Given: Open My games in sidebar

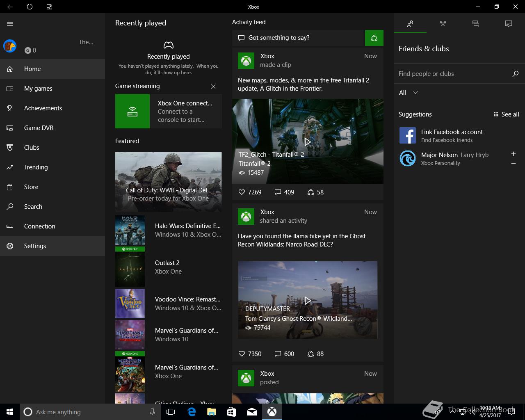Looking at the screenshot, I should point(52,89).
